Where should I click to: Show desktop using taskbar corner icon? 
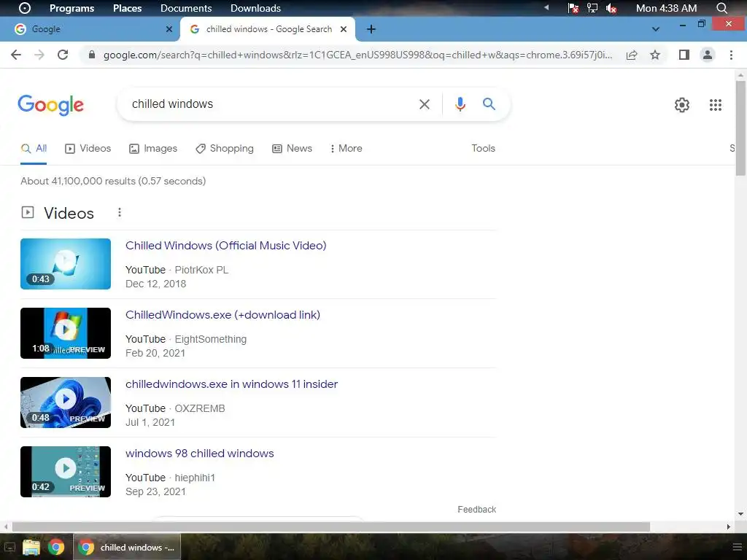coord(9,547)
